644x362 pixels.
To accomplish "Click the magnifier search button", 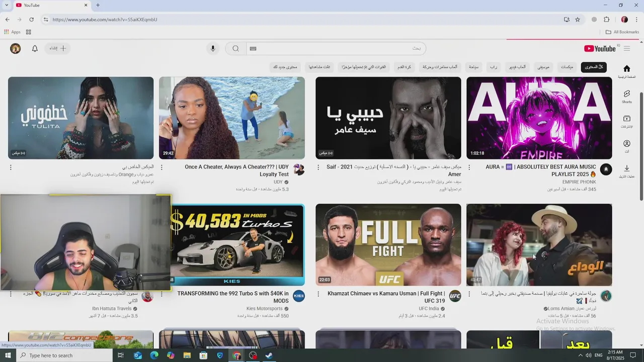I will coord(235,48).
